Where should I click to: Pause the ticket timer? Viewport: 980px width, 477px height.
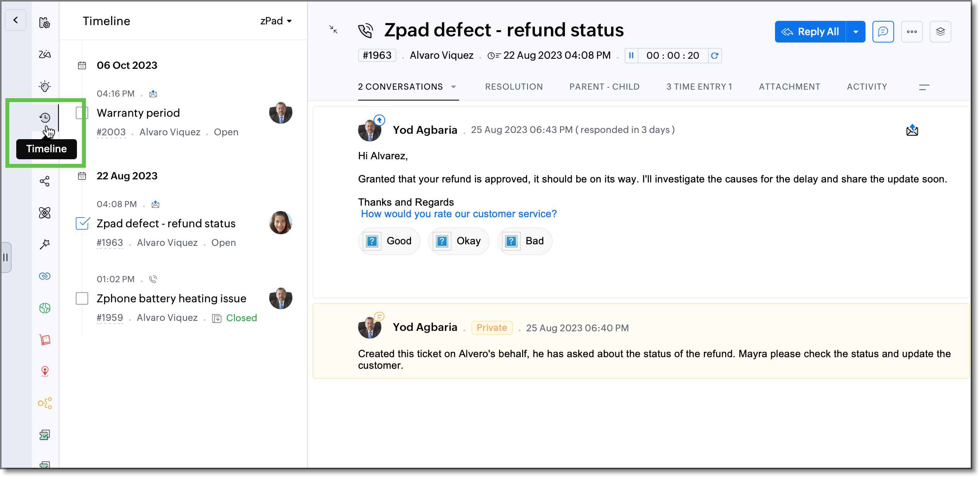(631, 56)
